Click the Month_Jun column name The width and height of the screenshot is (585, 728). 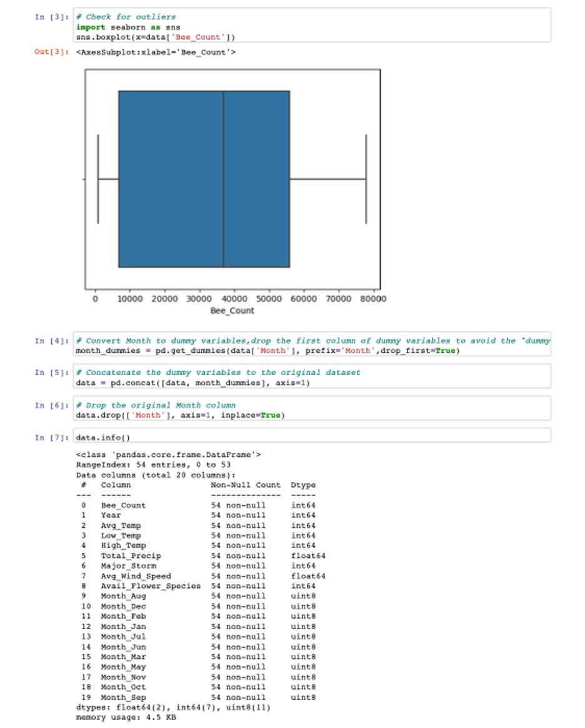[123, 647]
